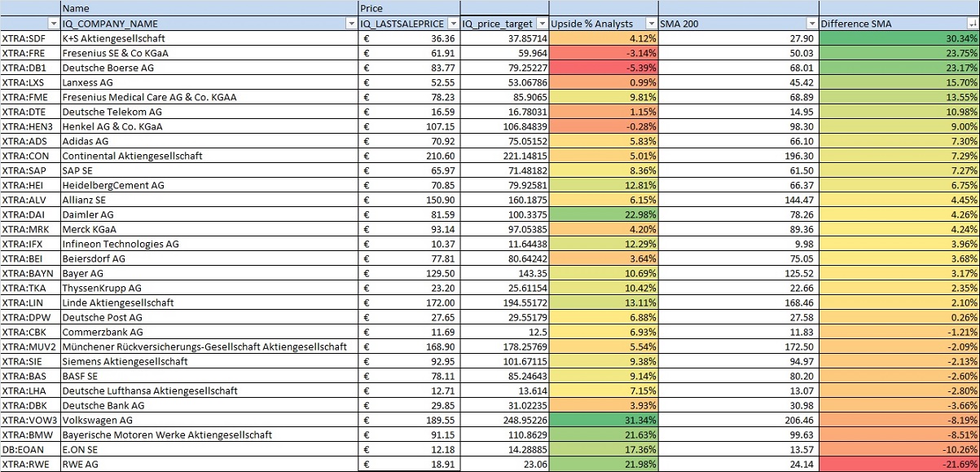This screenshot has height=472, width=980.
Task: Select the HeidelbergCement AG cell
Action: pyautogui.click(x=209, y=185)
